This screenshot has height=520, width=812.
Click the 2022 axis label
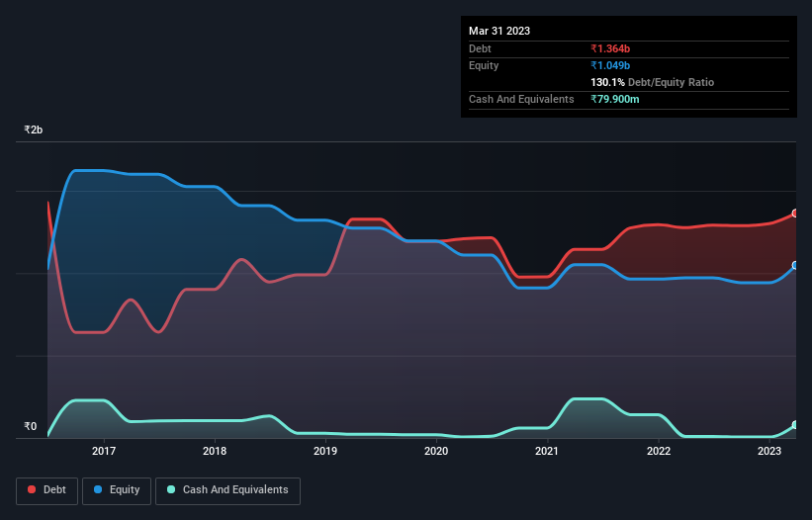coord(659,451)
